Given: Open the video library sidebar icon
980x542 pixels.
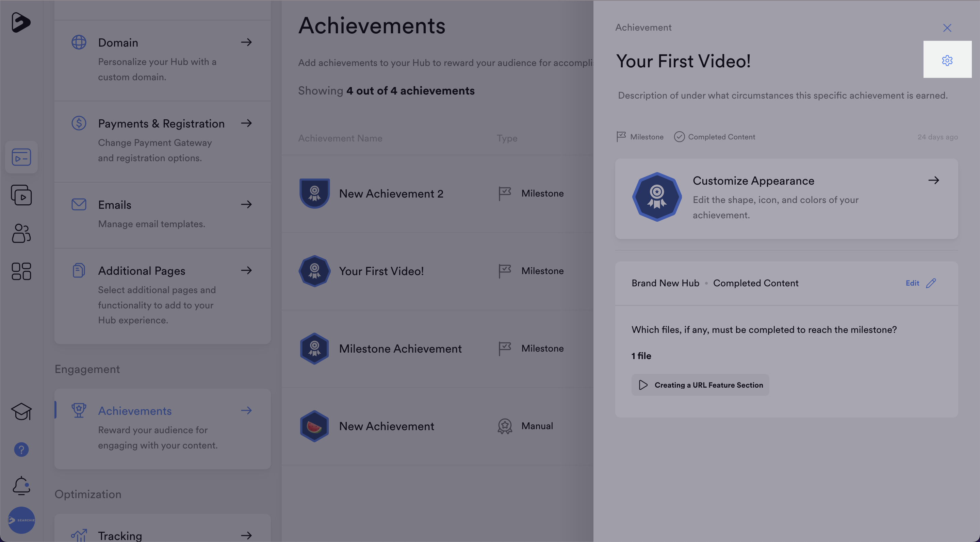Looking at the screenshot, I should tap(21, 195).
